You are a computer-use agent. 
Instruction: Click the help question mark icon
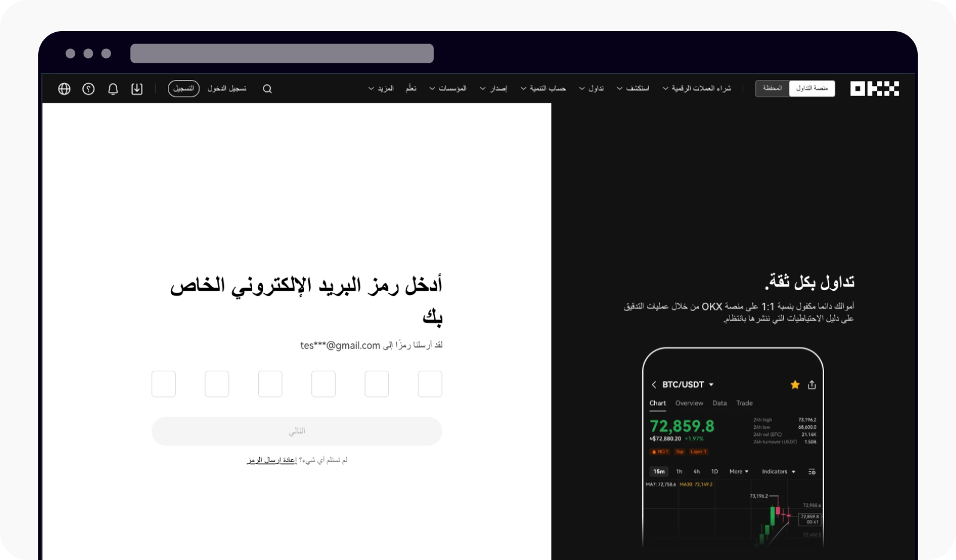88,88
